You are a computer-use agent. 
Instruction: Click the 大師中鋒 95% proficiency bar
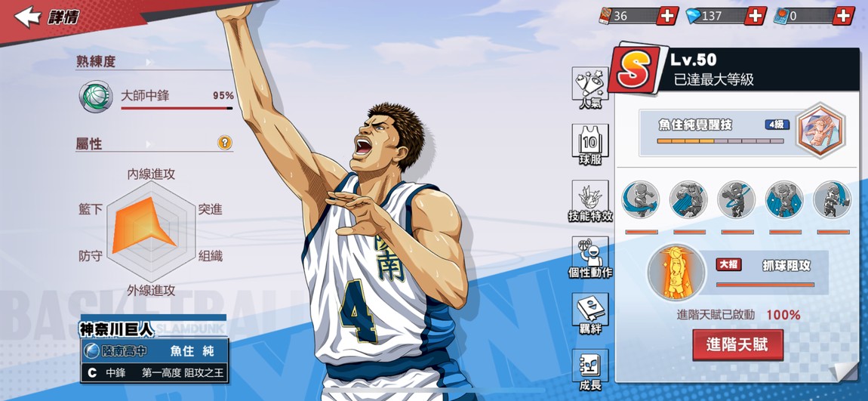click(x=177, y=108)
